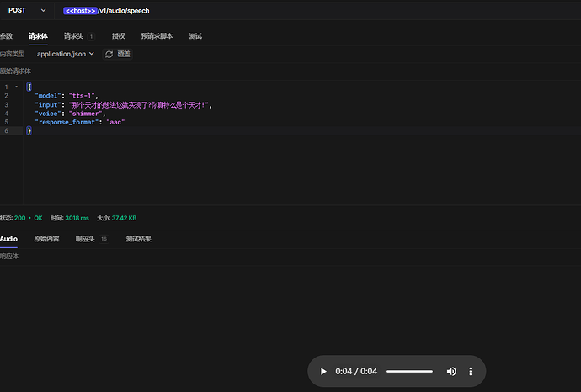The width and height of the screenshot is (581, 392).
Task: Select line number 6 in editor gutter
Action: coord(6,130)
